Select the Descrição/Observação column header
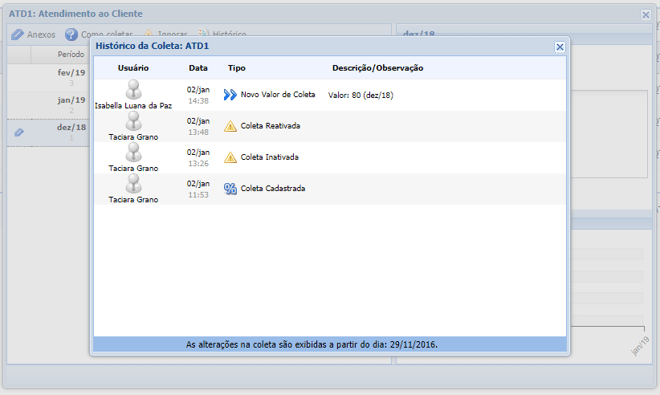660x395 pixels. point(378,68)
